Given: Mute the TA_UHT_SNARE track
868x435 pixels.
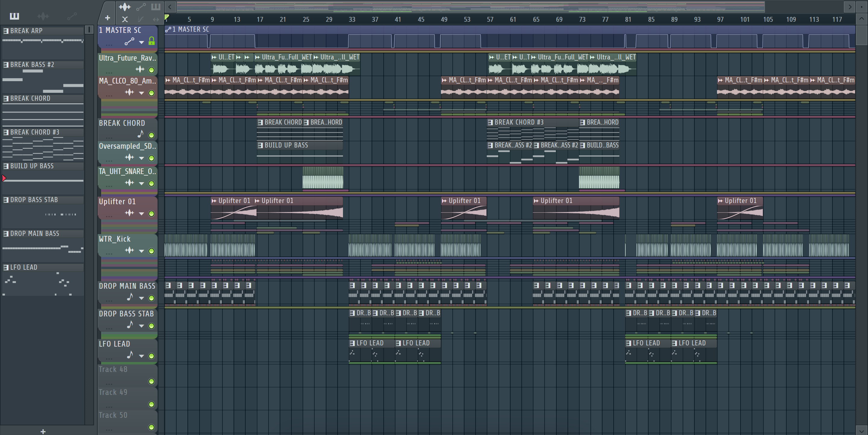Looking at the screenshot, I should click(152, 183).
